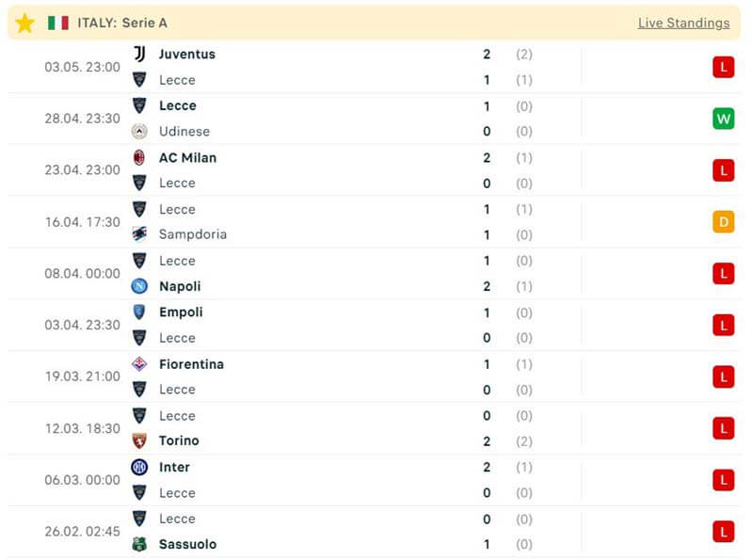The width and height of the screenshot is (753, 560).
Task: Click the red L badge for Sassuolo match
Action: [723, 532]
